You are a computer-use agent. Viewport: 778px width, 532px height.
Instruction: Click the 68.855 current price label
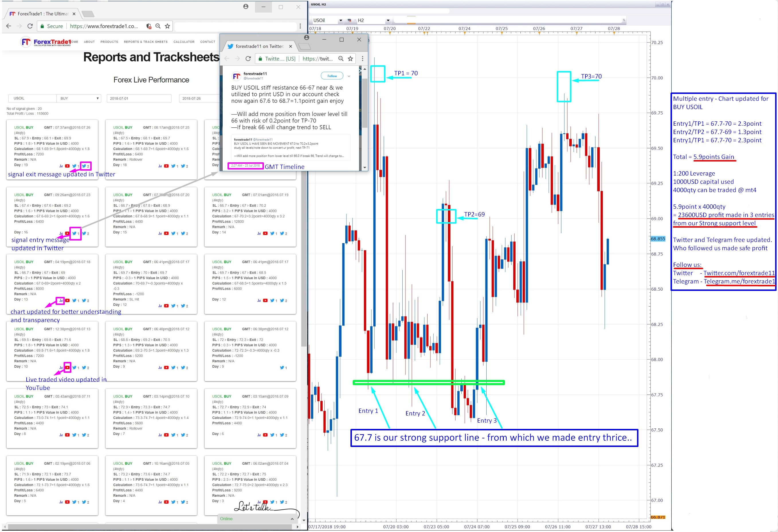tap(658, 239)
